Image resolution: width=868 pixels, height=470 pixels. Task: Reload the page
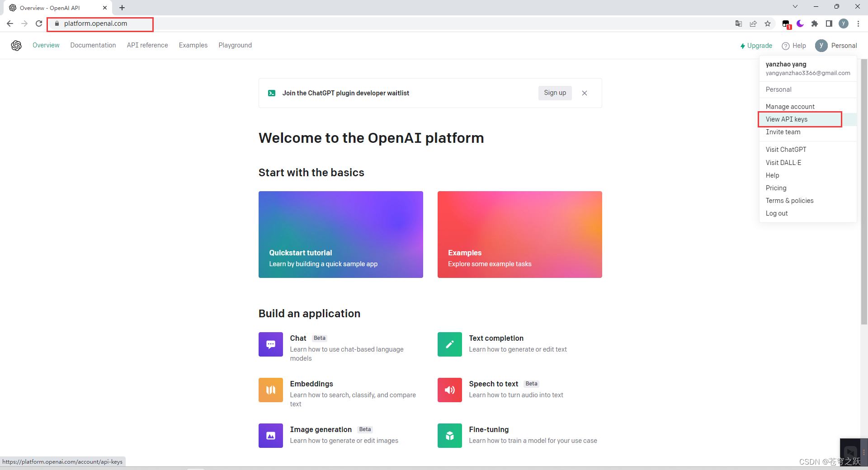pyautogui.click(x=39, y=23)
